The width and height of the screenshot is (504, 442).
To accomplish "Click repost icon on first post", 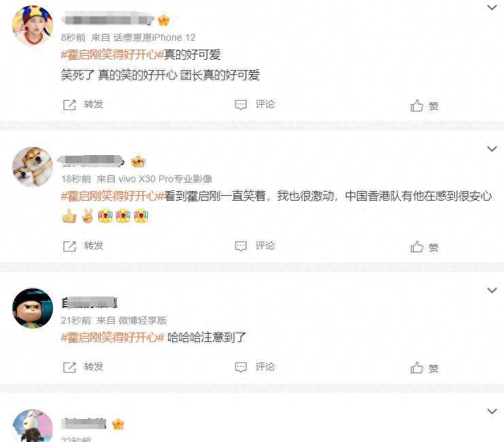I will click(x=69, y=105).
